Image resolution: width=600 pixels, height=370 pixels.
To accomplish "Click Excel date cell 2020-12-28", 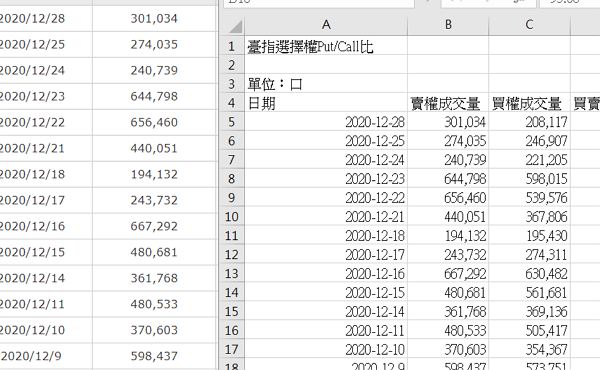I will 326,122.
